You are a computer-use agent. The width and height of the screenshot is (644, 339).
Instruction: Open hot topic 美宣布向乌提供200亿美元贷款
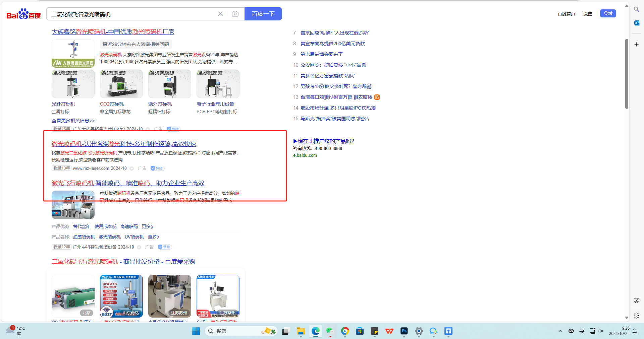[333, 44]
